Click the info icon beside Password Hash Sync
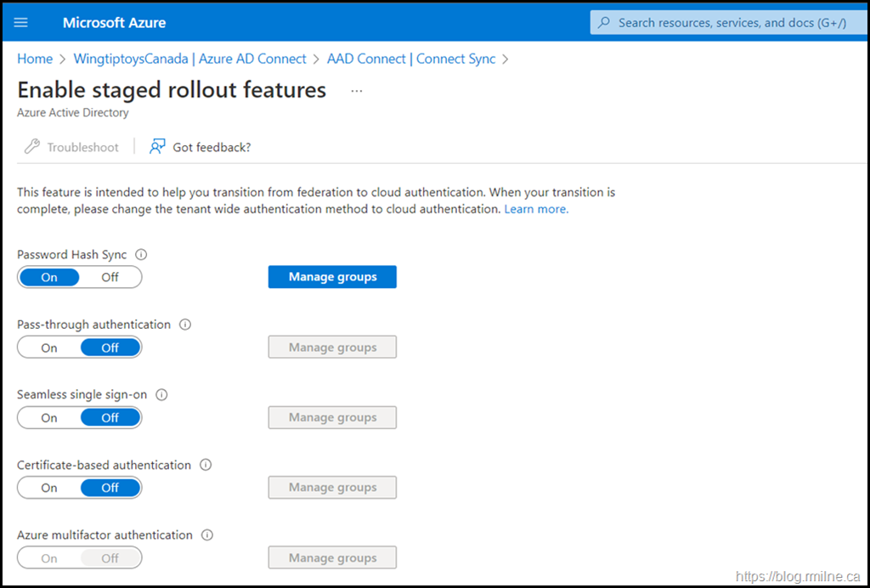 pyautogui.click(x=142, y=254)
